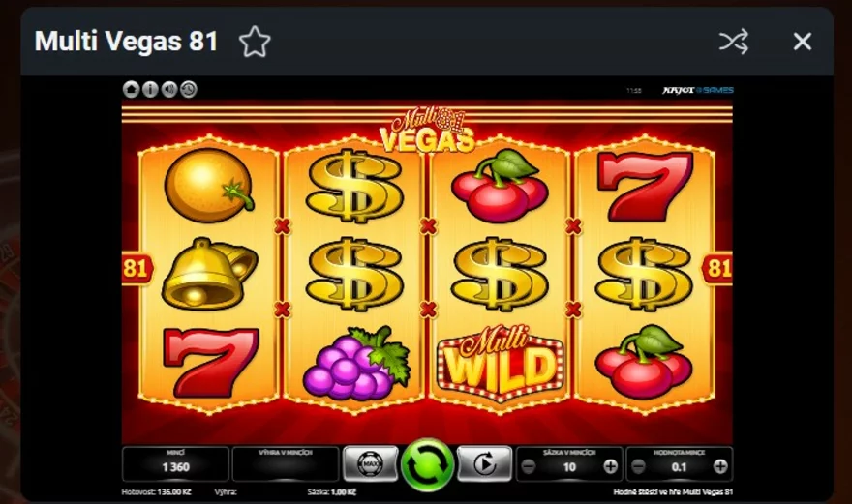Increase the coin value

coord(720,466)
